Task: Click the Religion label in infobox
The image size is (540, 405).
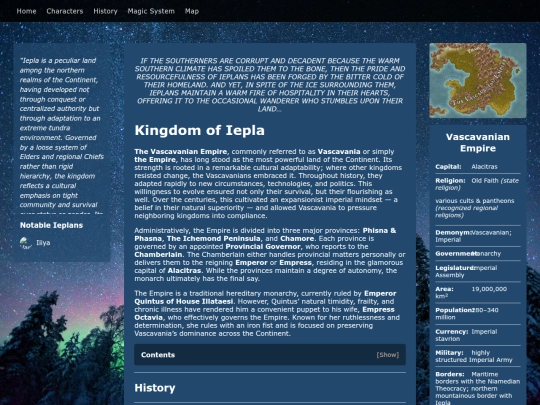Action: point(450,180)
